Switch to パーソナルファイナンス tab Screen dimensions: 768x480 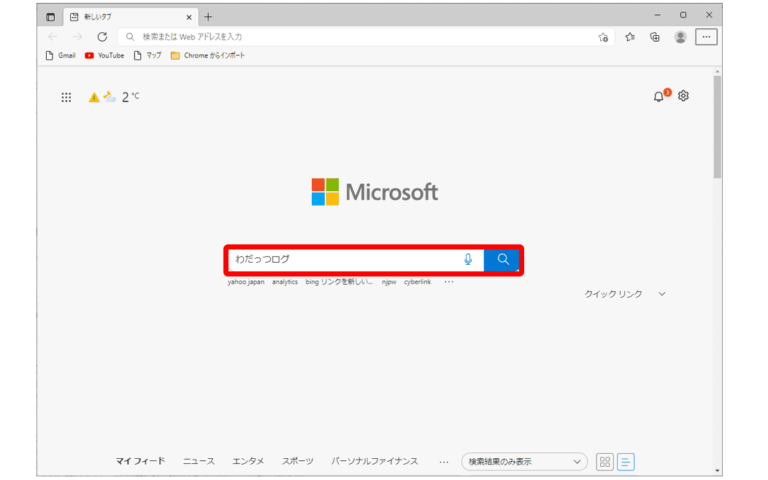(375, 461)
